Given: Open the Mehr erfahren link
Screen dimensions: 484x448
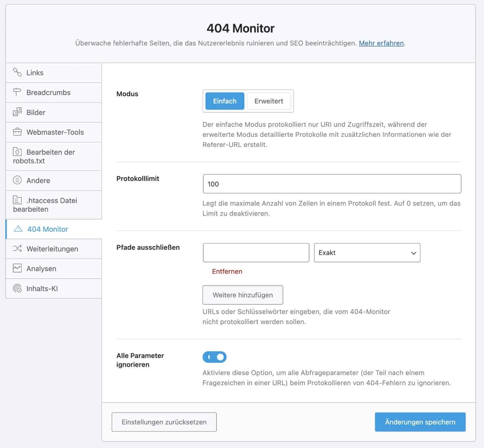Looking at the screenshot, I should [381, 43].
